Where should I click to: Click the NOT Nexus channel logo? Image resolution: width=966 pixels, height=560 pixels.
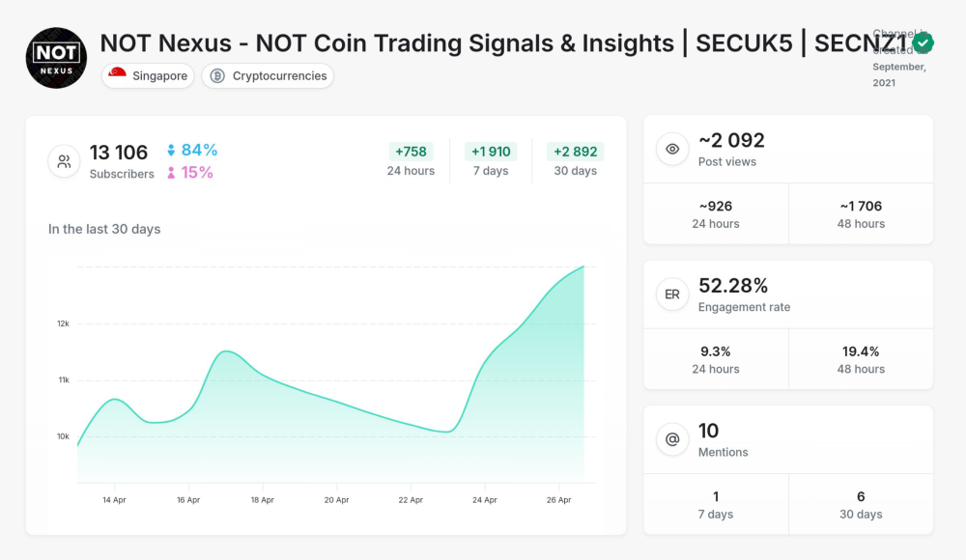pos(55,58)
